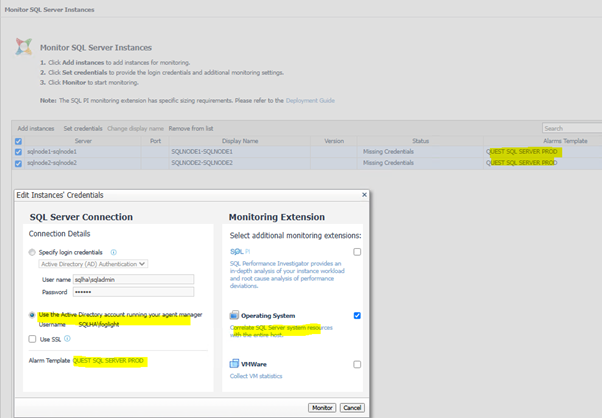Click the Correlate SQL Server system resources description
Screen dimensions: 602x418
(281, 331)
